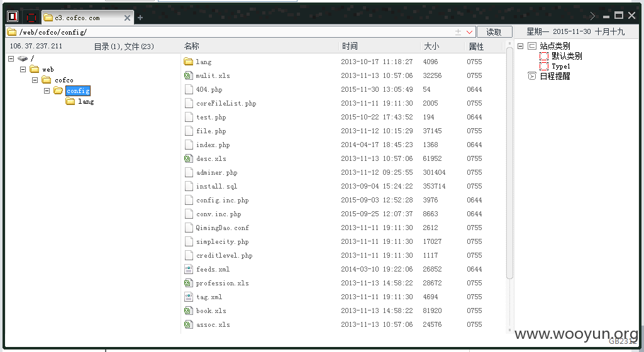Select file index.php
The width and height of the screenshot is (644, 352).
coord(213,145)
